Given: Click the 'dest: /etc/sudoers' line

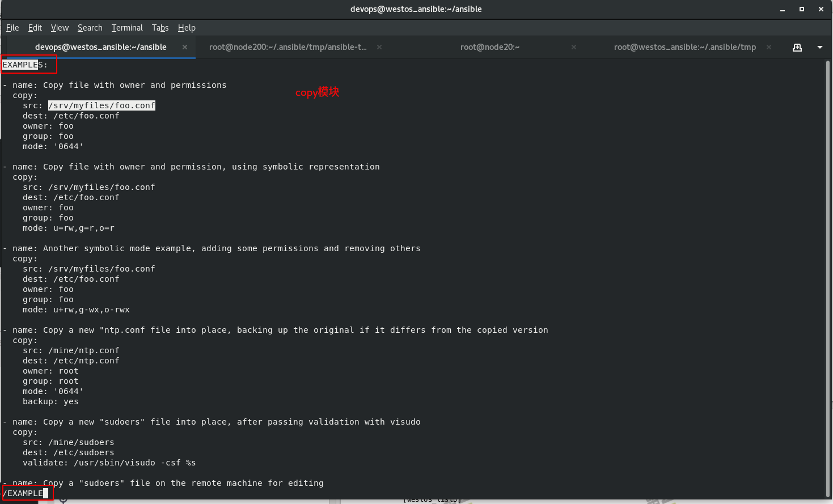Looking at the screenshot, I should point(69,452).
